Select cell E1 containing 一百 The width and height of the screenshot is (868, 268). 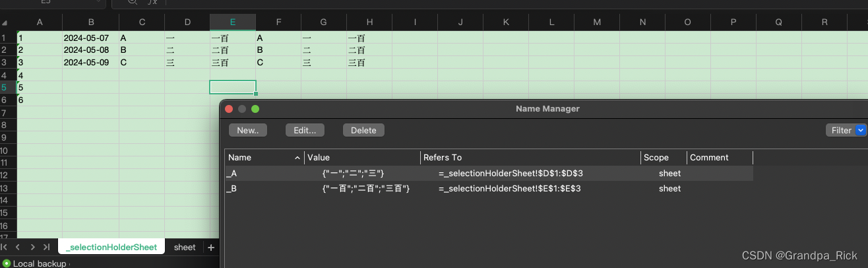[233, 38]
